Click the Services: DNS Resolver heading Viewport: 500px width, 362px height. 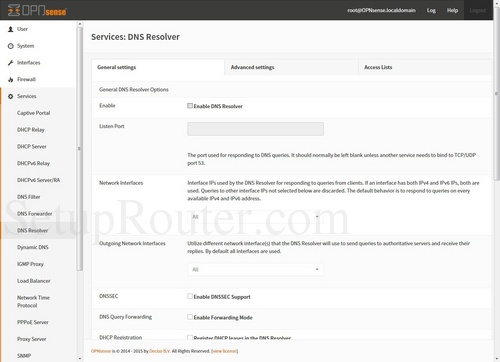pos(135,37)
